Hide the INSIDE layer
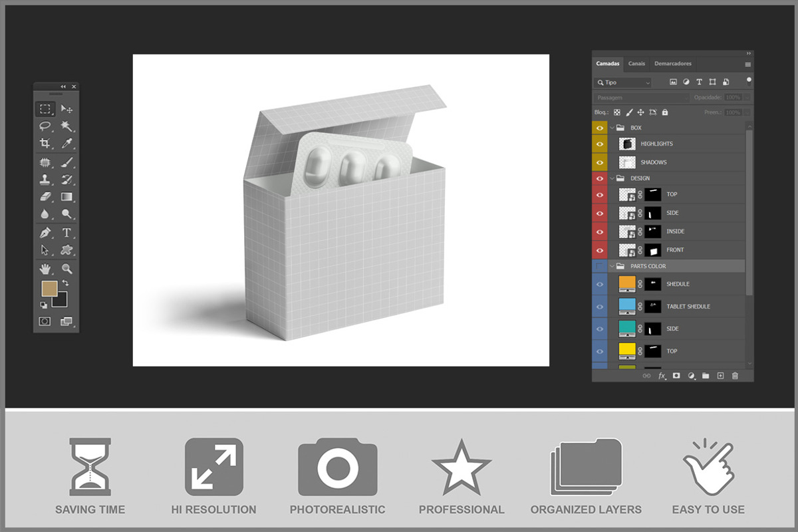The width and height of the screenshot is (798, 532). pos(600,231)
